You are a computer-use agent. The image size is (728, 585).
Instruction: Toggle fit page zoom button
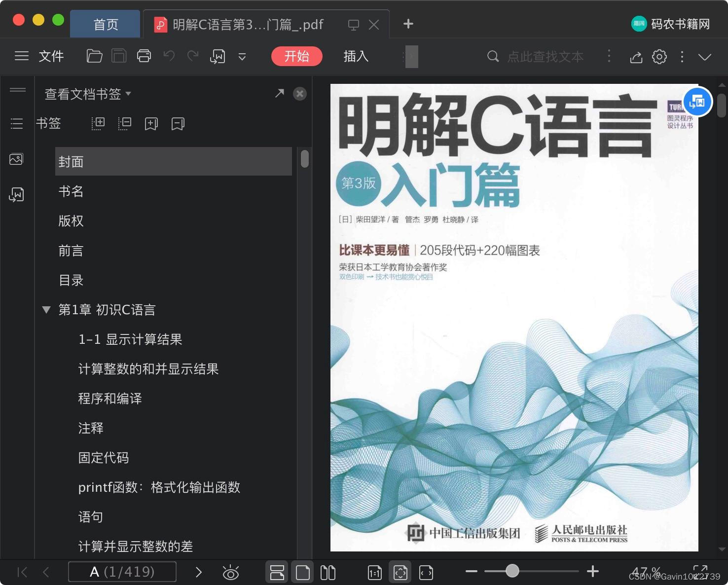[x=400, y=572]
